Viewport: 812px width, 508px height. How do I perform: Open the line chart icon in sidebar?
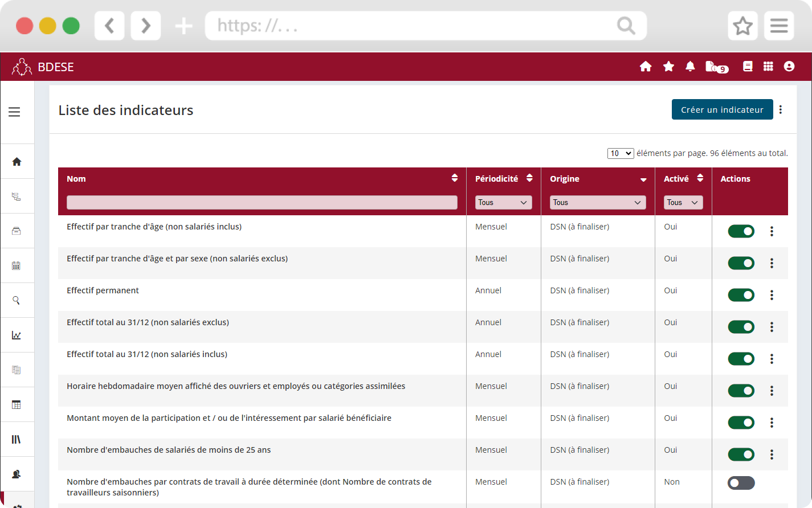click(x=17, y=335)
